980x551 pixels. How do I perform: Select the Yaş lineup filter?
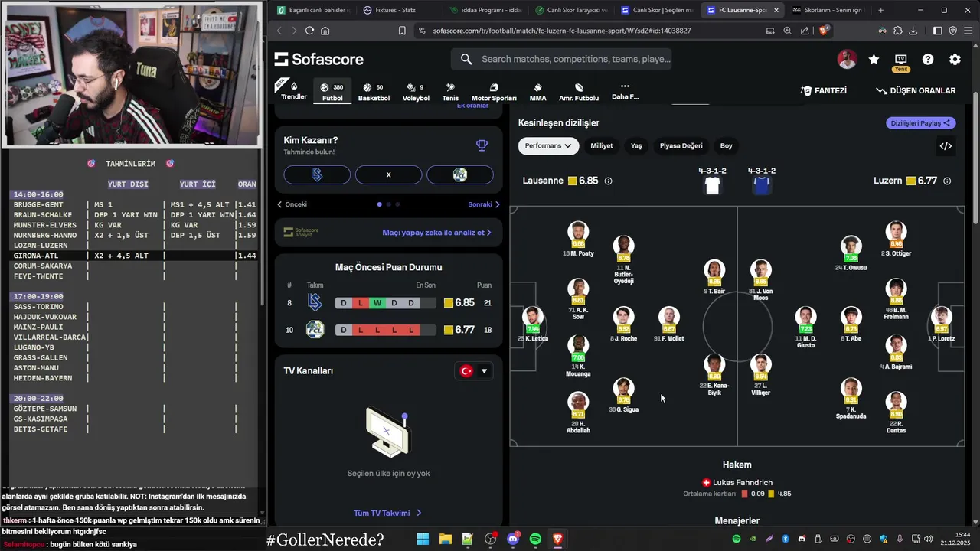(x=636, y=146)
